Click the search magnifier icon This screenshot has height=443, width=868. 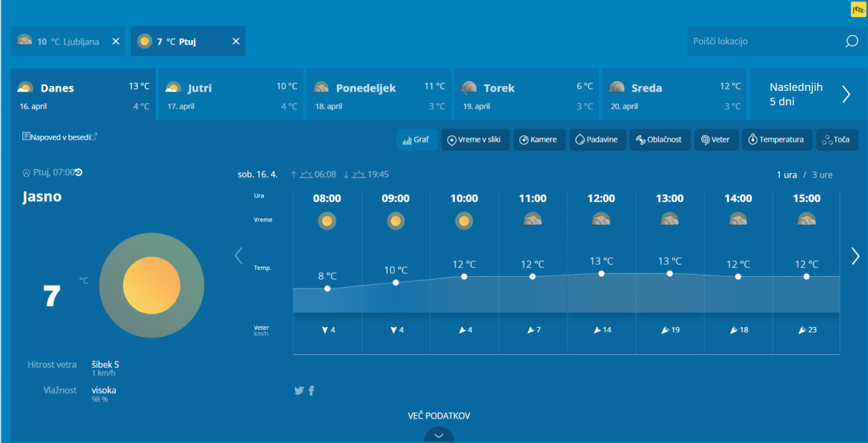click(852, 41)
